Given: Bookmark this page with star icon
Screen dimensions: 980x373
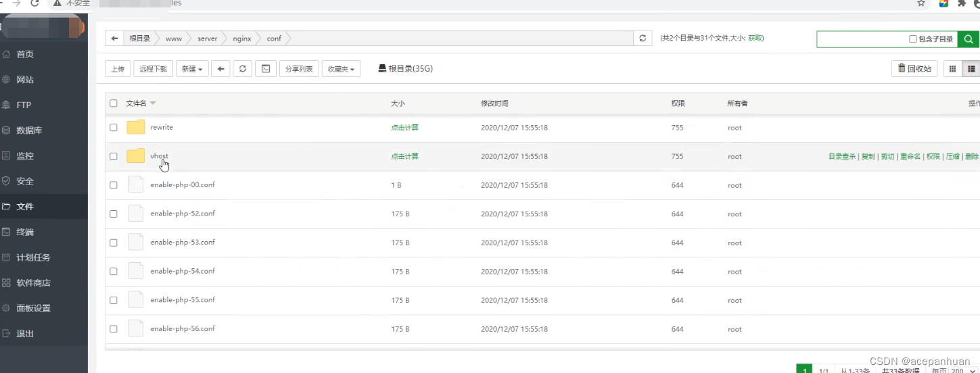Looking at the screenshot, I should point(921,3).
